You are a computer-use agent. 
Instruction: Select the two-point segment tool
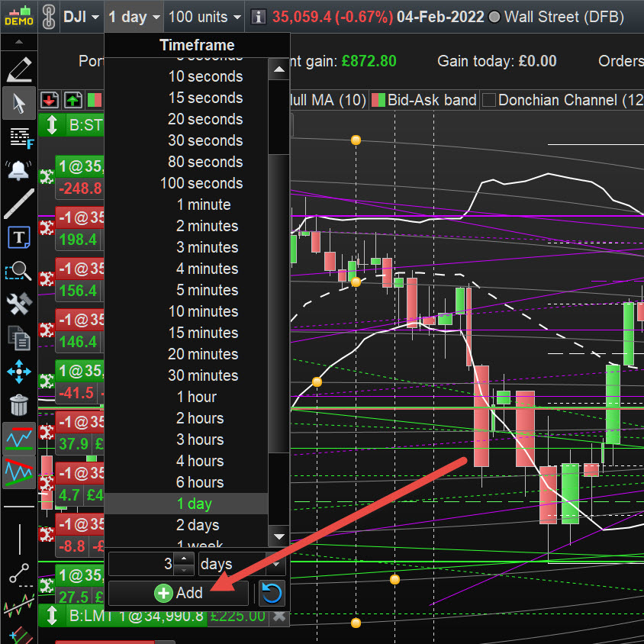19,573
